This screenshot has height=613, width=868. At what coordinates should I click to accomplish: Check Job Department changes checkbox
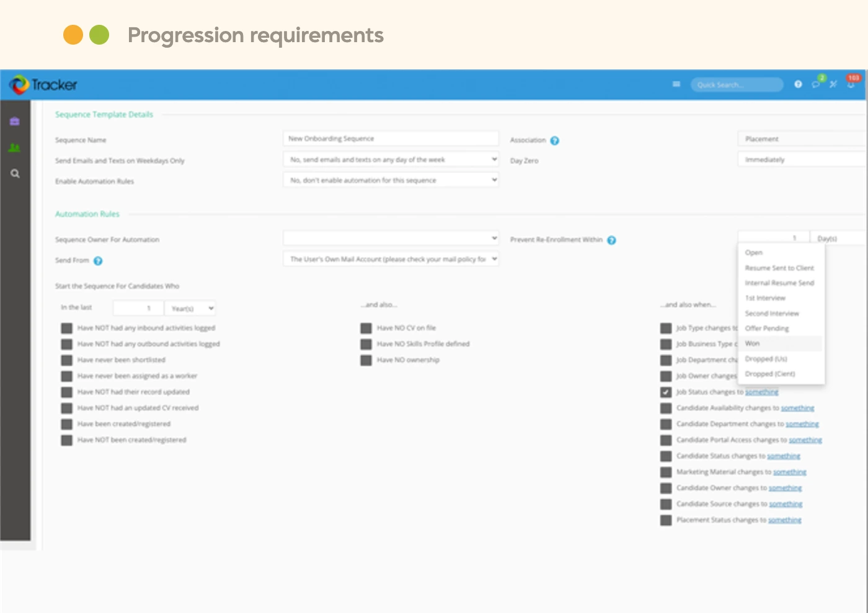[666, 360]
